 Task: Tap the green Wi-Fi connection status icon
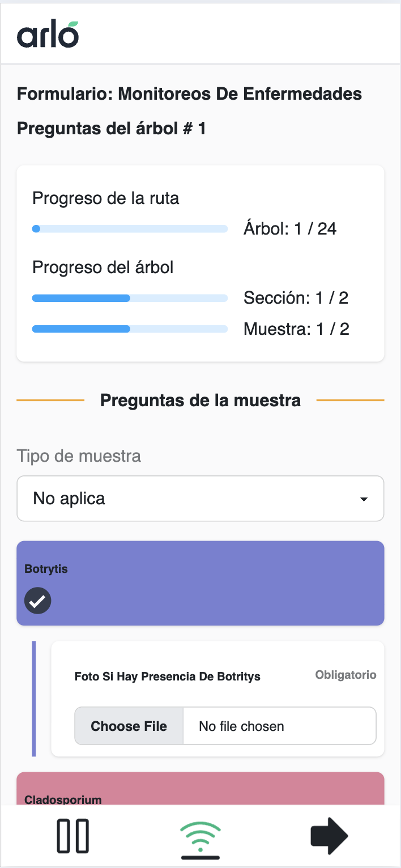point(200,837)
